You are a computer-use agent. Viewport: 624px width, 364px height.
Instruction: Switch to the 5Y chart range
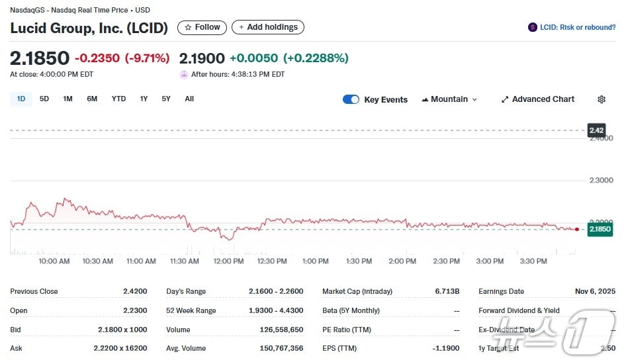(166, 99)
